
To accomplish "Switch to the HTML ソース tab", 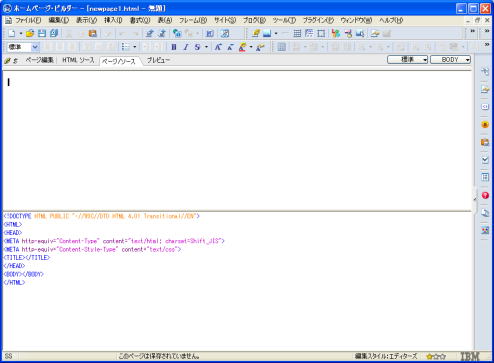I will click(78, 60).
